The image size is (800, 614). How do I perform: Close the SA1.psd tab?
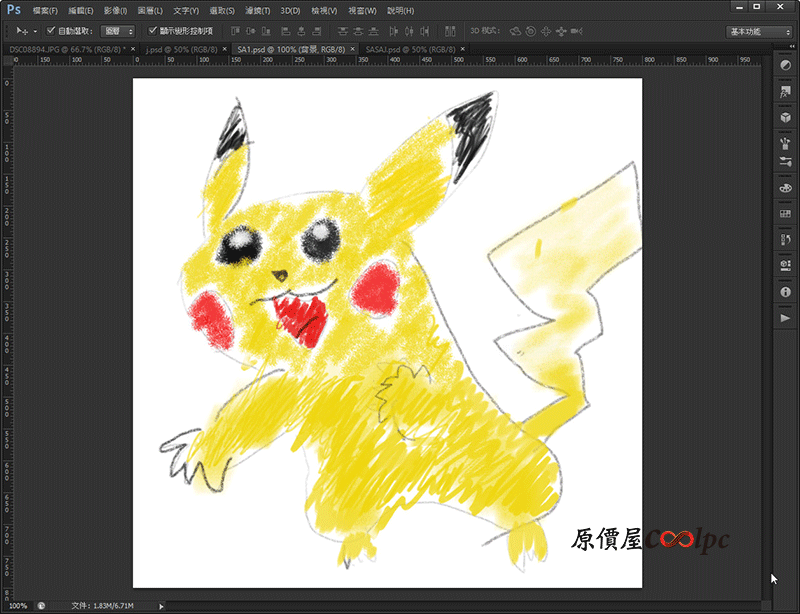353,49
